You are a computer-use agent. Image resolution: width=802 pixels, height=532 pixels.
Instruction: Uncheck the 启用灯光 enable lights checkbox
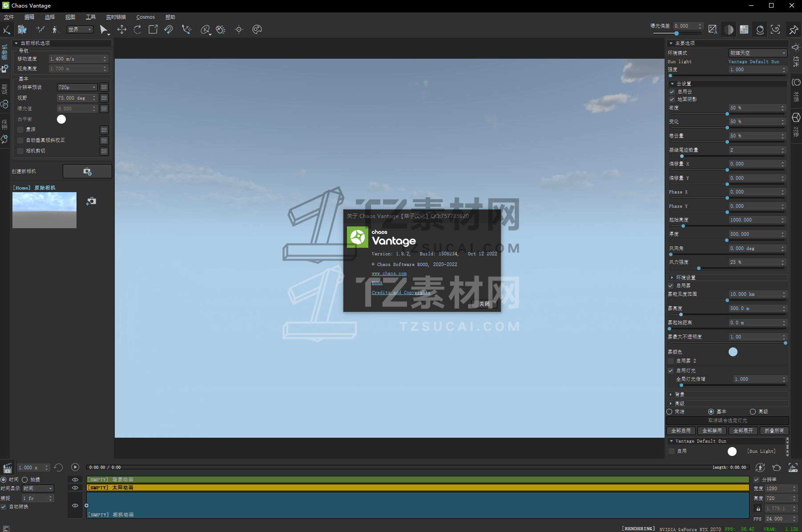[x=670, y=371]
